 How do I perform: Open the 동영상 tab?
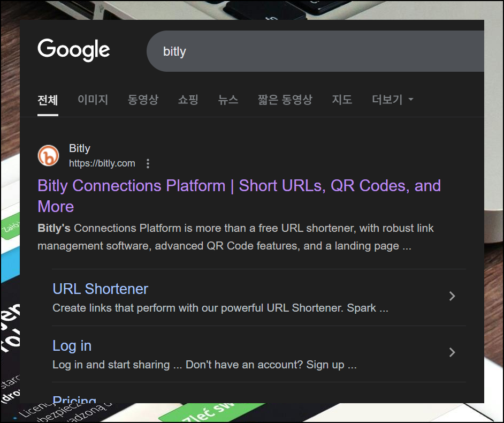point(143,100)
